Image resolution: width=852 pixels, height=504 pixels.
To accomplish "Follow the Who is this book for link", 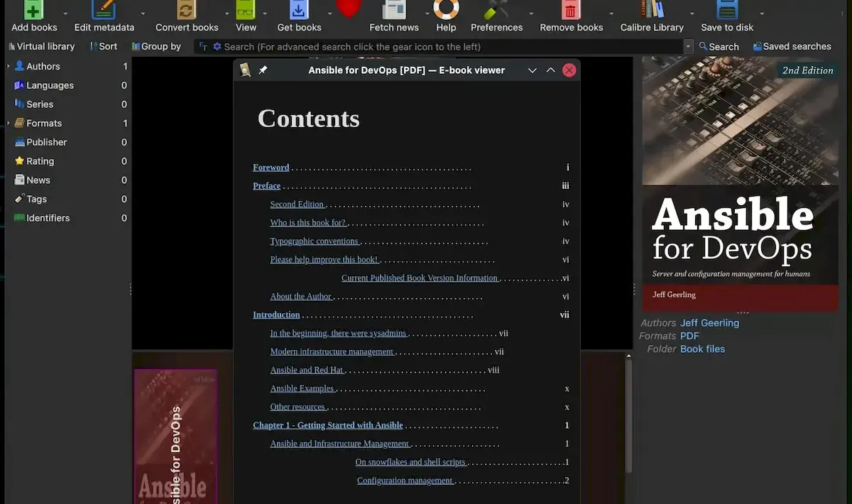I will pyautogui.click(x=308, y=223).
